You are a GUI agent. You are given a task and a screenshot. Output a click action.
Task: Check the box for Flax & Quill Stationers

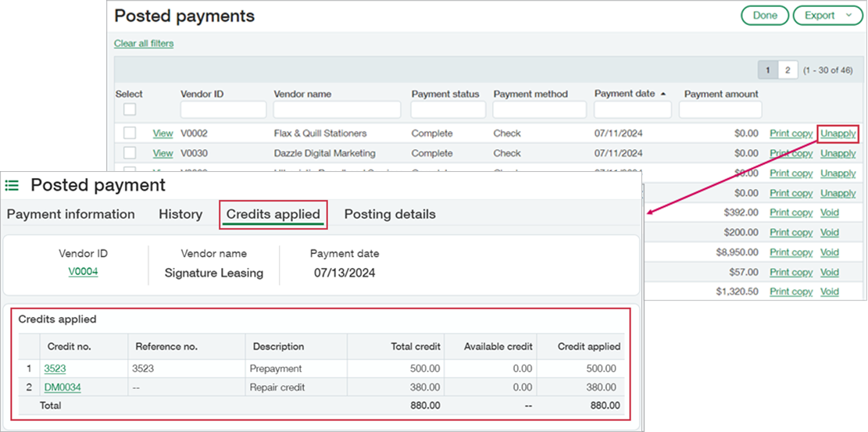pyautogui.click(x=130, y=134)
